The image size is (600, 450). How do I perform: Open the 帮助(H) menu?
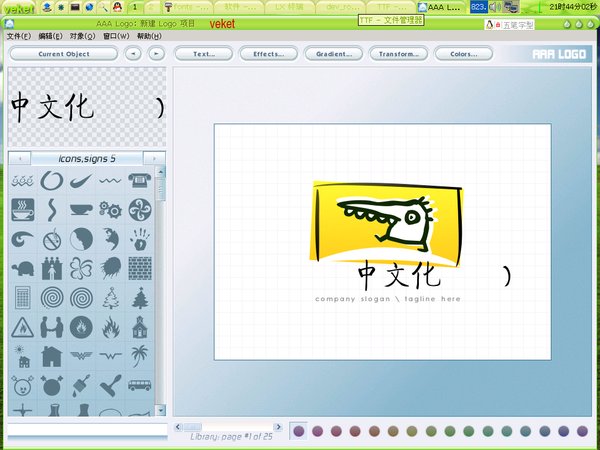149,36
